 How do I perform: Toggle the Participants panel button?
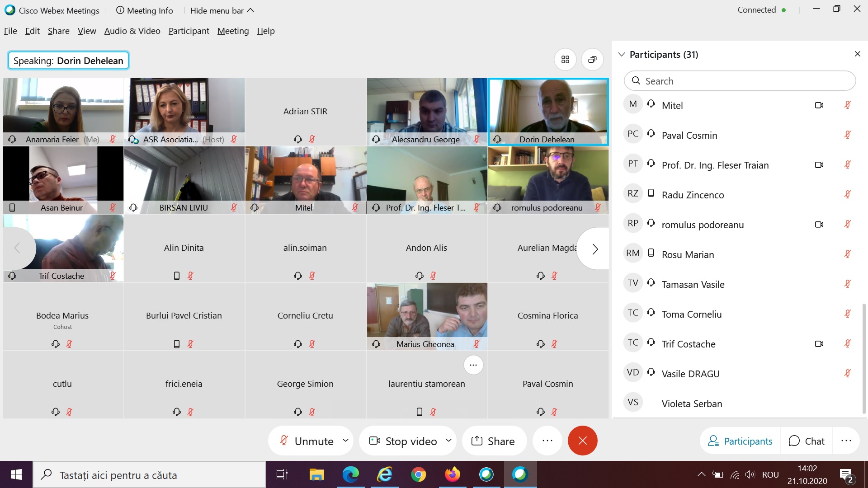(x=740, y=441)
